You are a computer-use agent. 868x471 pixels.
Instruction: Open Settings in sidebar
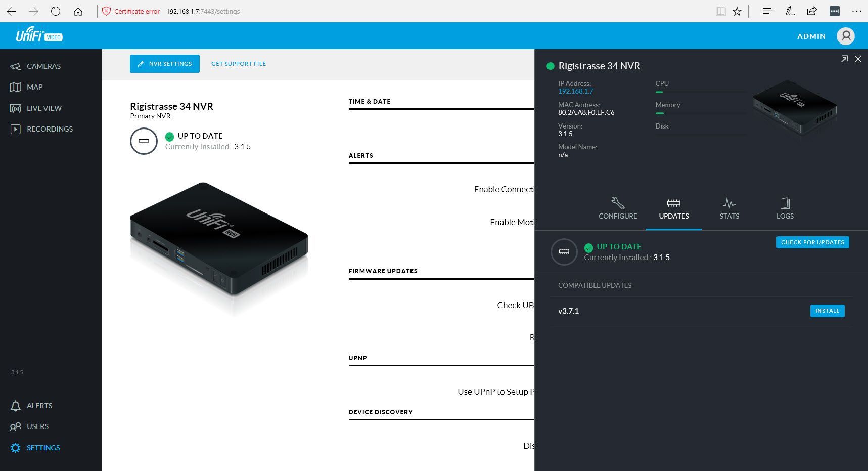(35, 448)
